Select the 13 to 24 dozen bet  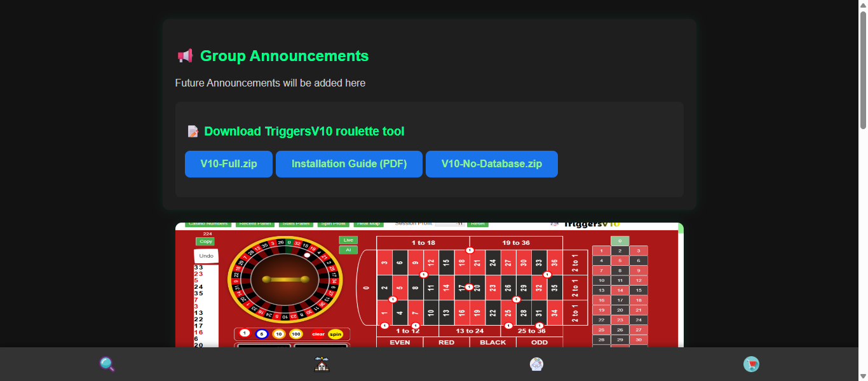click(x=470, y=331)
